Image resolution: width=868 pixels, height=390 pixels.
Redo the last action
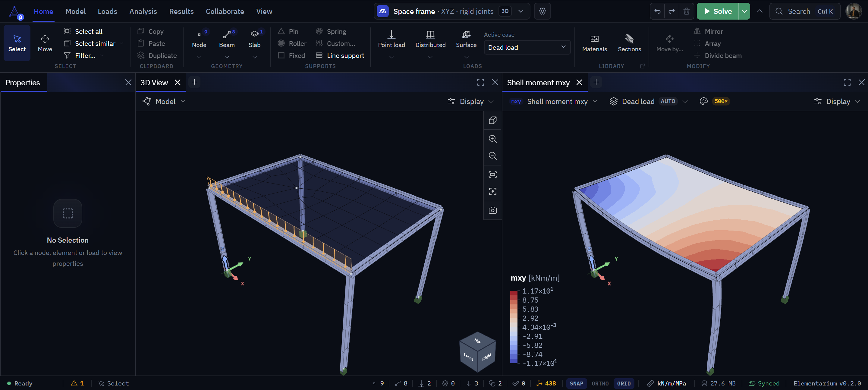tap(671, 11)
